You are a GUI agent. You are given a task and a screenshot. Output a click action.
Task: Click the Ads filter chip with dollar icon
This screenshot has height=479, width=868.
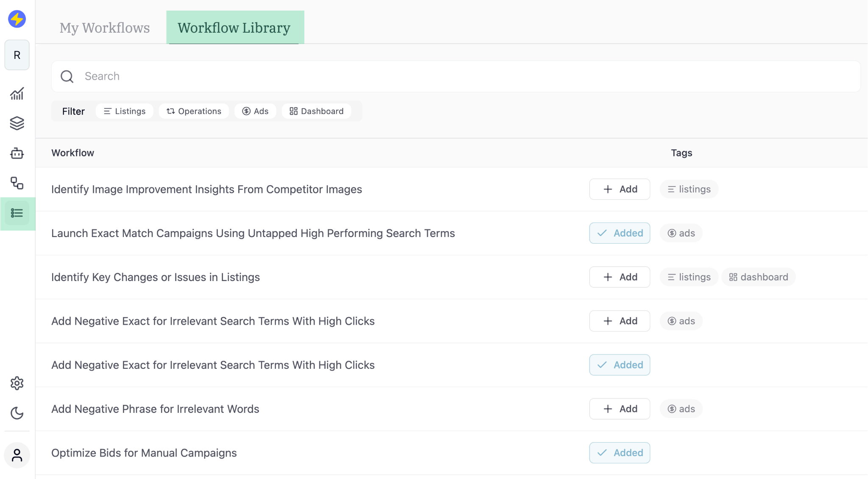tap(255, 111)
